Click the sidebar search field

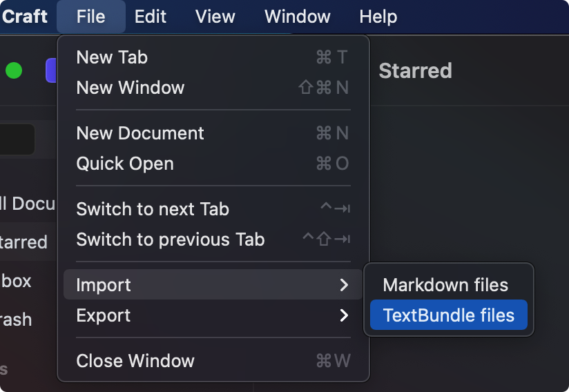17,139
